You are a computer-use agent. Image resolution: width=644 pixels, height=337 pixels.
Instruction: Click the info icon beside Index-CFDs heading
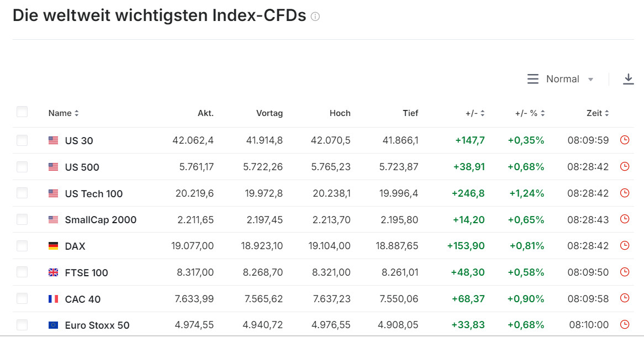coord(315,17)
